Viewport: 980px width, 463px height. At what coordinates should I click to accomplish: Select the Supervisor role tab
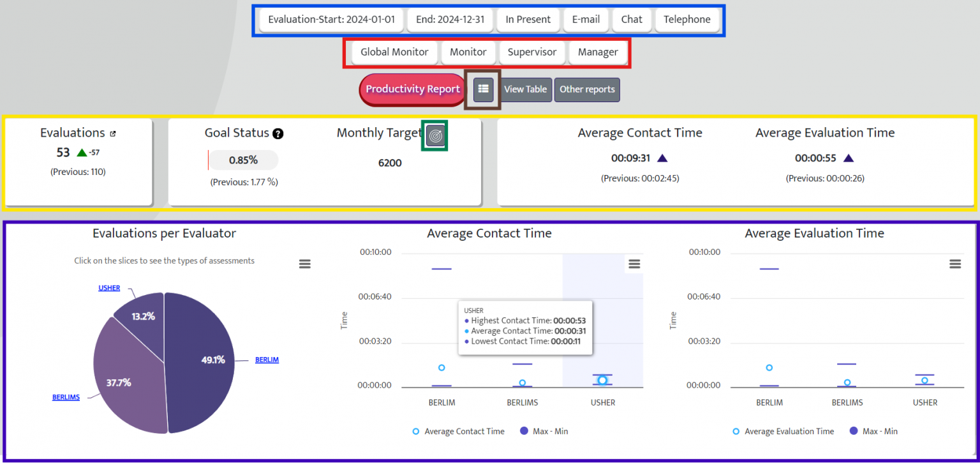(x=532, y=52)
